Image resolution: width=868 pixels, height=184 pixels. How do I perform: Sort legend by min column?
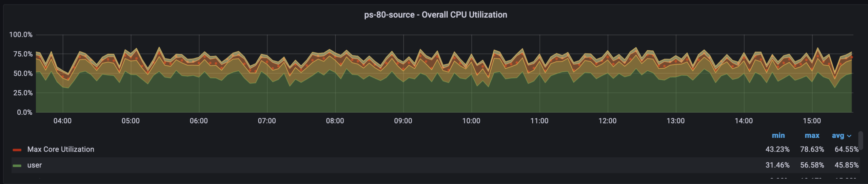(778, 135)
